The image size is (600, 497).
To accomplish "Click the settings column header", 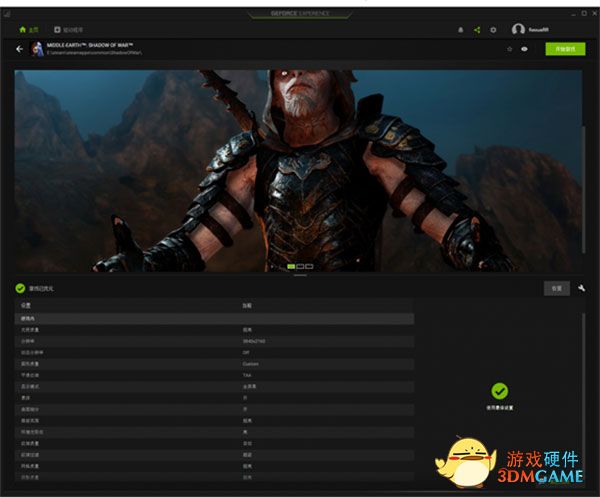I will point(26,305).
